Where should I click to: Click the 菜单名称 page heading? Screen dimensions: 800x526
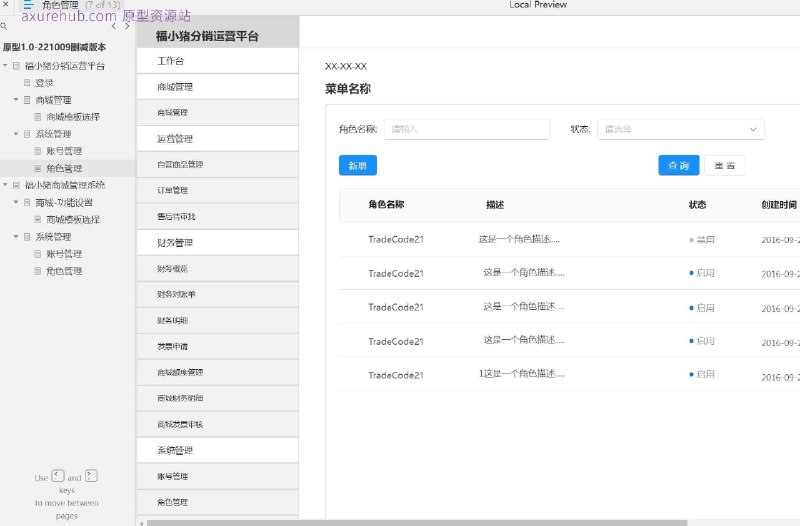tap(348, 89)
